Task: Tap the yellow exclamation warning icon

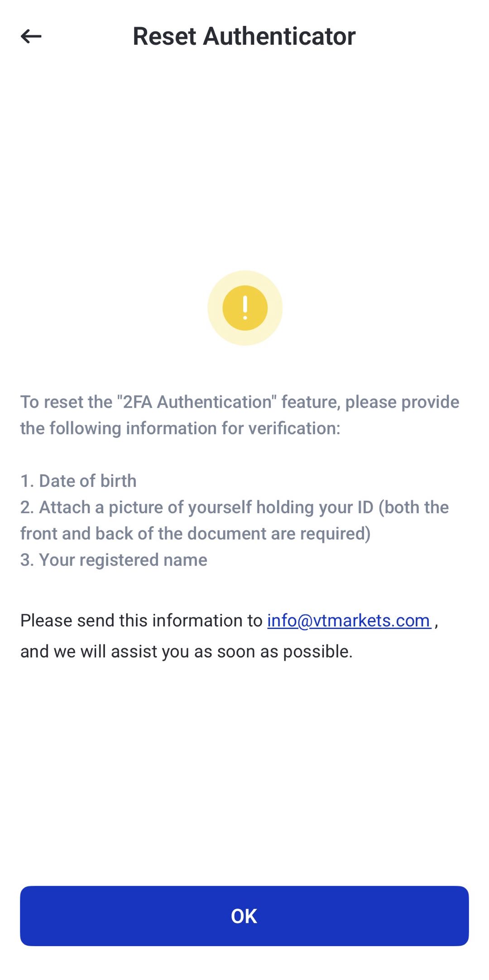Action: (245, 308)
